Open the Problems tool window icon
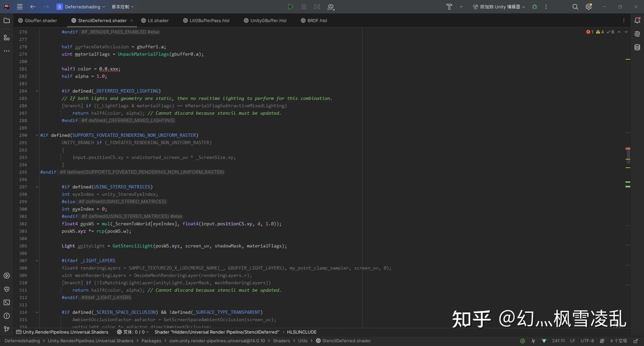This screenshot has height=346, width=644. pos(6,316)
